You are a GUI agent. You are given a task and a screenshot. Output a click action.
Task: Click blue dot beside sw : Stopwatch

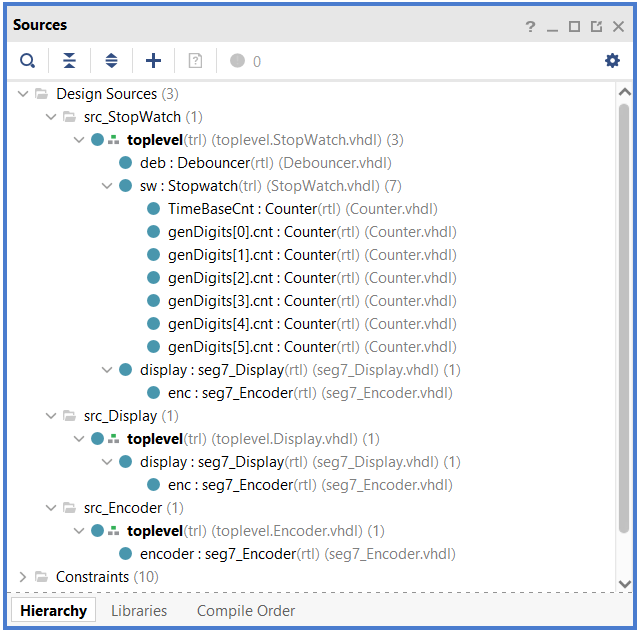coord(125,186)
